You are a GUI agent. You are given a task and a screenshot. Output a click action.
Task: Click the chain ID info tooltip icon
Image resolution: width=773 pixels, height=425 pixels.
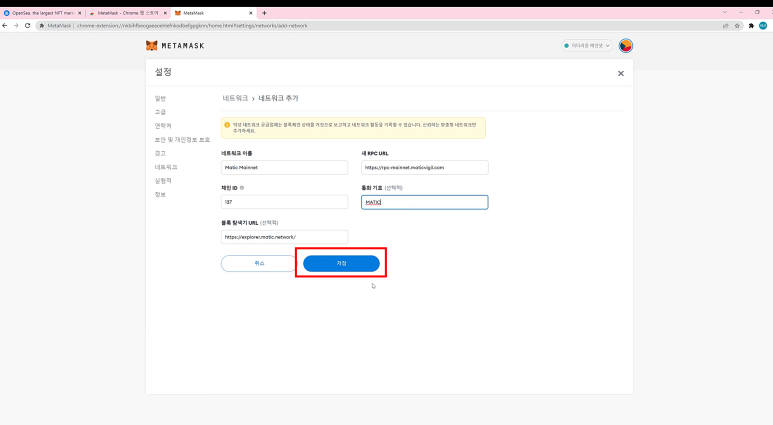pyautogui.click(x=242, y=188)
